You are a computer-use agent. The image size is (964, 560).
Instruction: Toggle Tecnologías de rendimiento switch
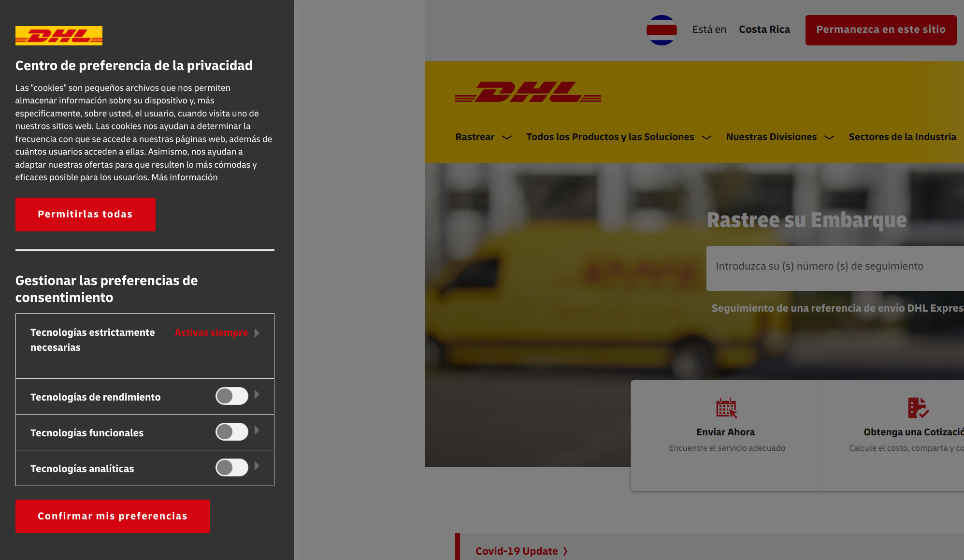pos(232,396)
